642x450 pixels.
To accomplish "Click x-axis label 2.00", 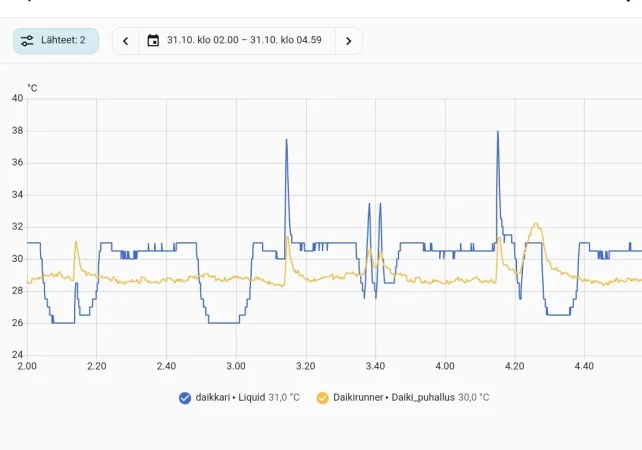I will (x=27, y=366).
